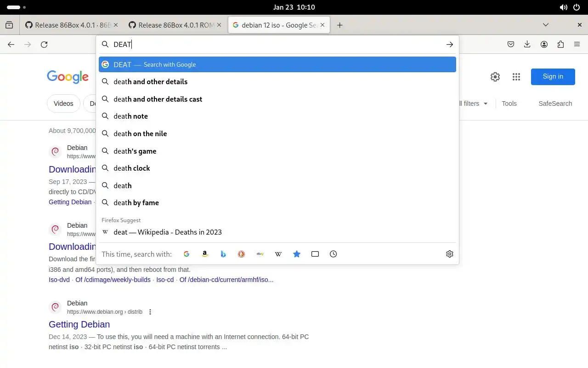Screen dimensions: 588x368
Task: Open Firefox account icon
Action: pos(544,45)
